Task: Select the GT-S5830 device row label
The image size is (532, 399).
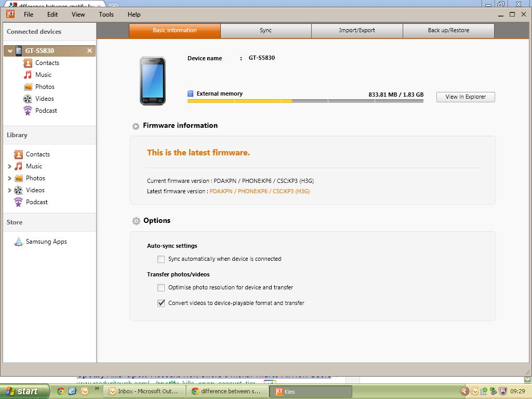Action: (x=39, y=51)
